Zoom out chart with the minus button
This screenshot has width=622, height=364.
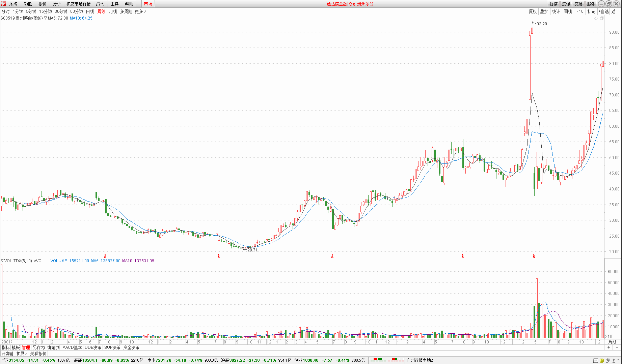pos(616,347)
